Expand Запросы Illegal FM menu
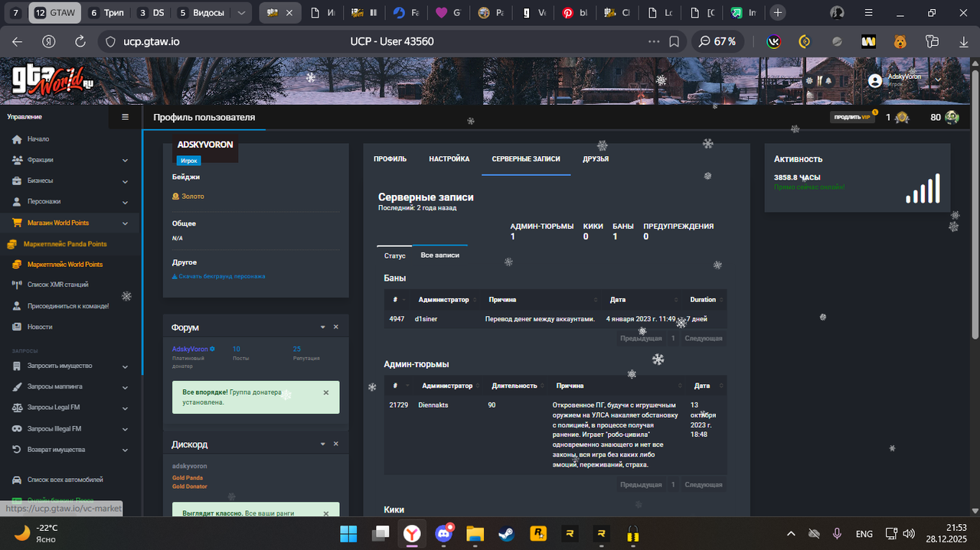980x550 pixels. point(70,428)
